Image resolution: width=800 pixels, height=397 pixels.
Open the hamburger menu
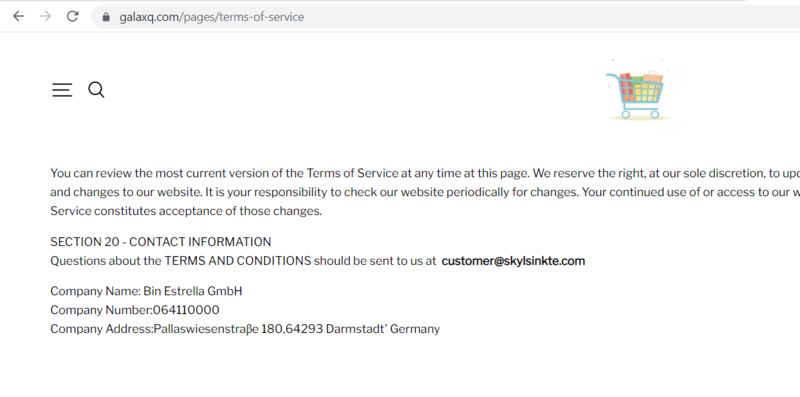62,90
